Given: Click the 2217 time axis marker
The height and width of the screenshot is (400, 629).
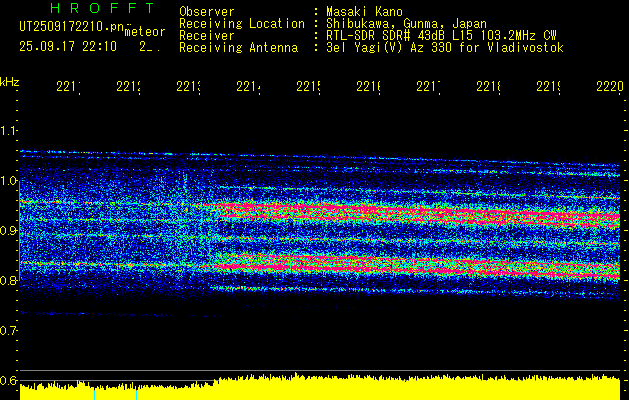Looking at the screenshot, I should (x=428, y=86).
